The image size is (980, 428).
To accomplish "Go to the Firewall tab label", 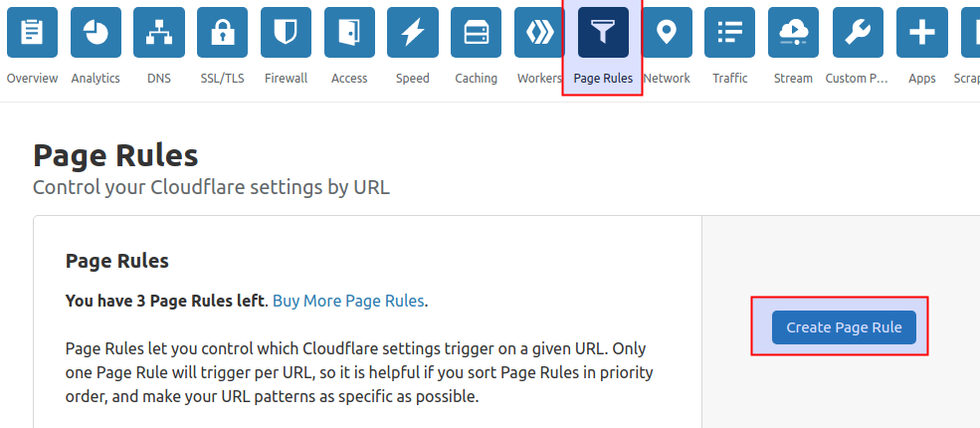I will coord(287,79).
